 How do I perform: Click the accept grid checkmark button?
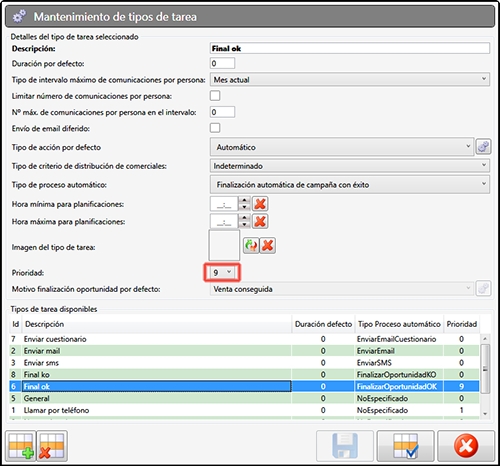point(405,446)
